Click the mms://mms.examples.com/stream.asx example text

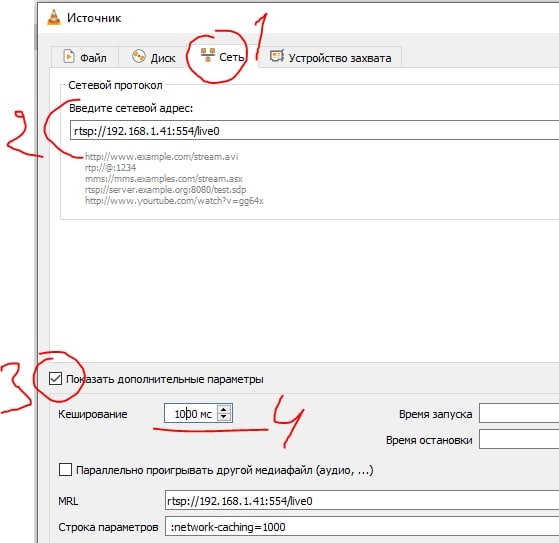click(x=164, y=179)
